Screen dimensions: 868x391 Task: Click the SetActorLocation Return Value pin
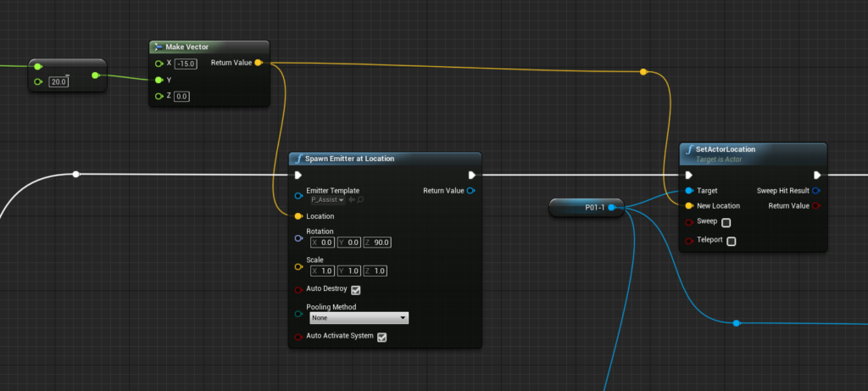816,205
